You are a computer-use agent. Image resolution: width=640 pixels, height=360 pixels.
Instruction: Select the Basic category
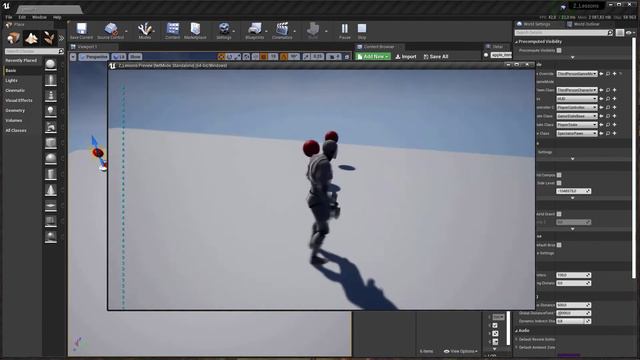pos(11,71)
